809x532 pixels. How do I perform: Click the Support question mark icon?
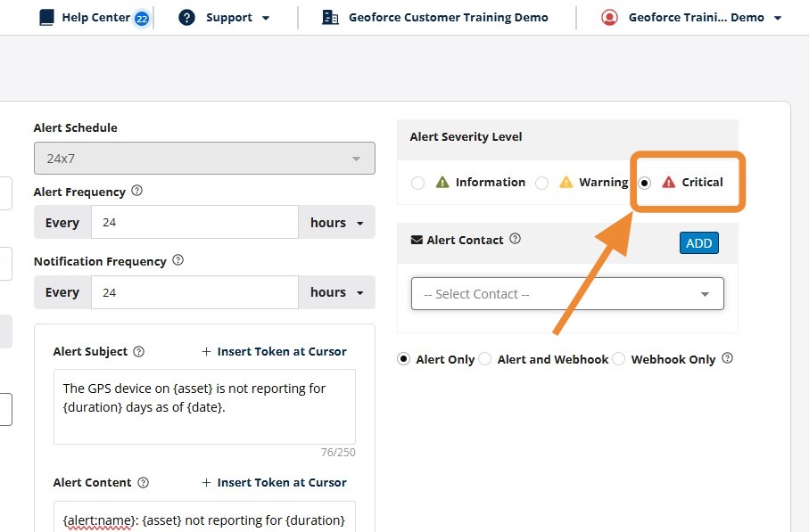(x=186, y=18)
